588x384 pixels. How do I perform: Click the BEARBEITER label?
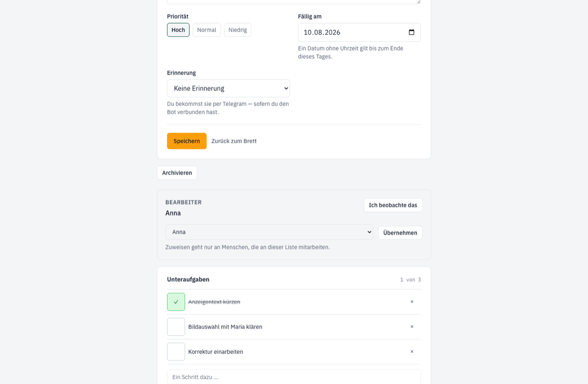[184, 202]
